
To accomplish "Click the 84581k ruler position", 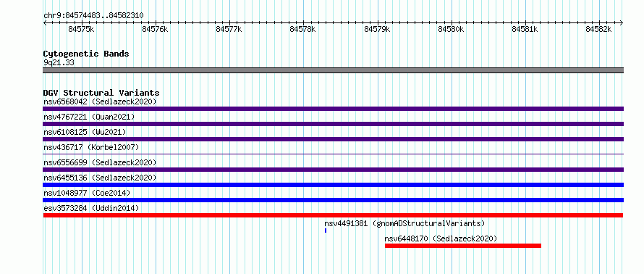I will coord(525,29).
